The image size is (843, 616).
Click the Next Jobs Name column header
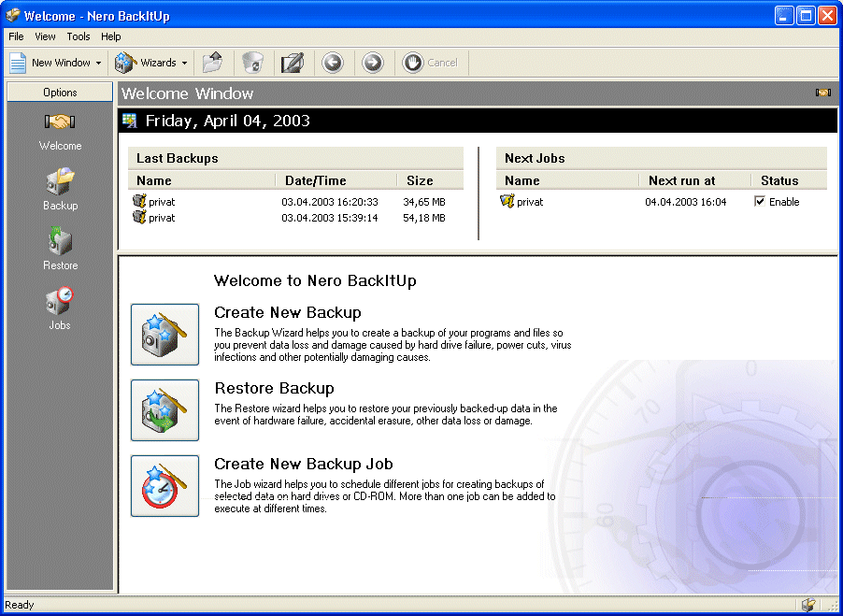[567, 180]
